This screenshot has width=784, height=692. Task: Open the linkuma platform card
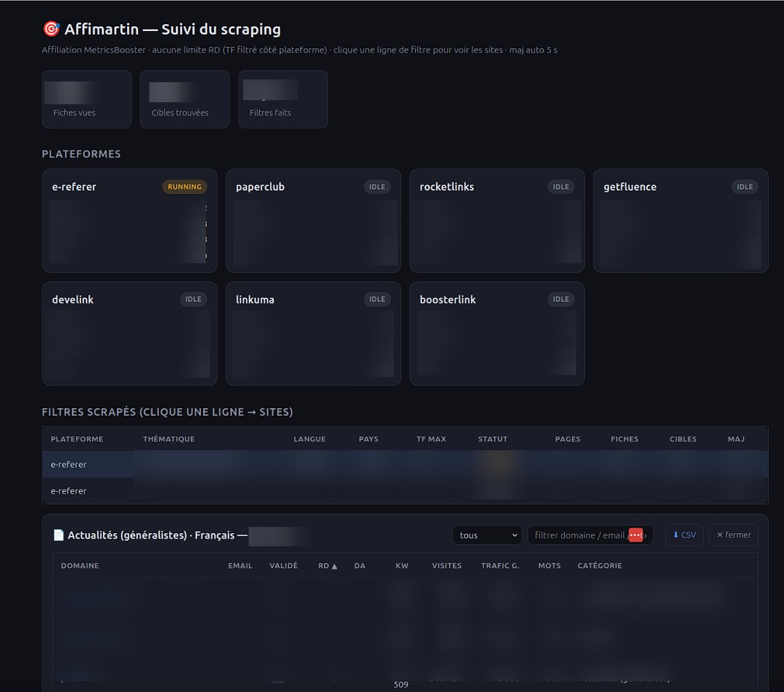click(x=314, y=334)
